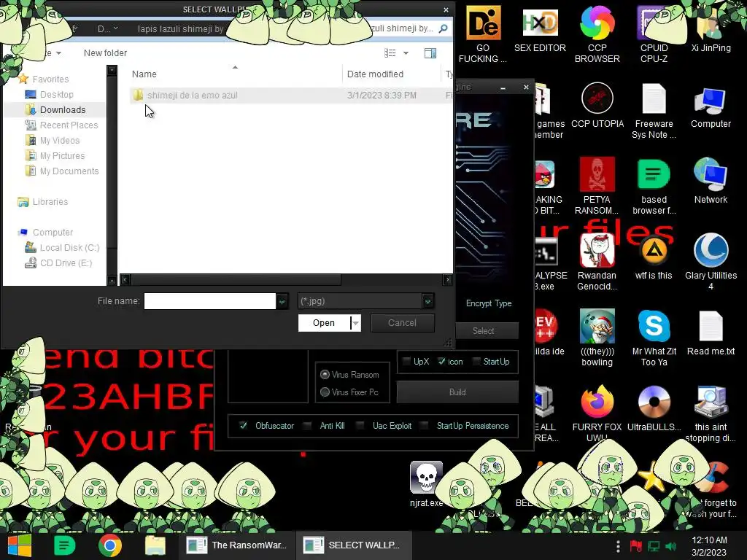Click the File name input field
The image size is (747, 560).
tap(209, 301)
